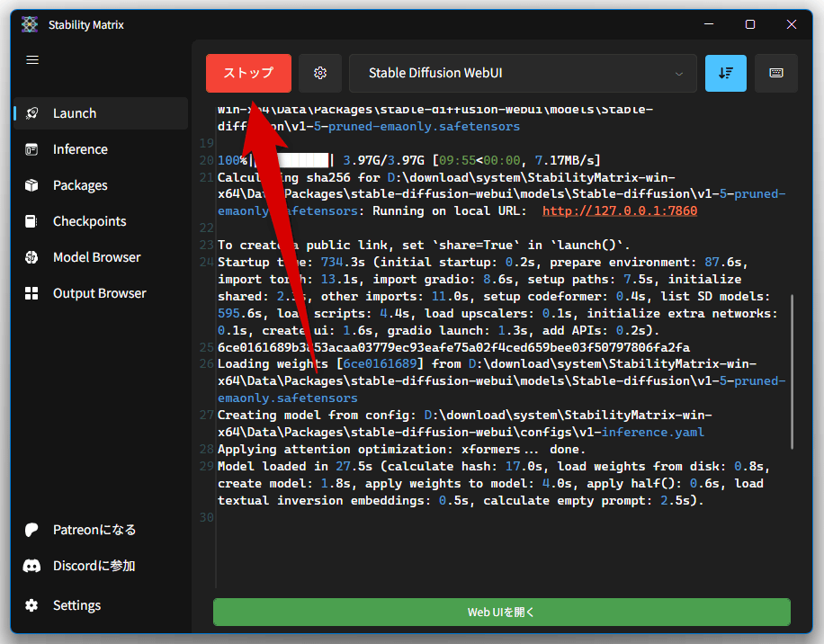Click the Discordに参加 link
Screen dimensions: 824x644
[x=101, y=566]
